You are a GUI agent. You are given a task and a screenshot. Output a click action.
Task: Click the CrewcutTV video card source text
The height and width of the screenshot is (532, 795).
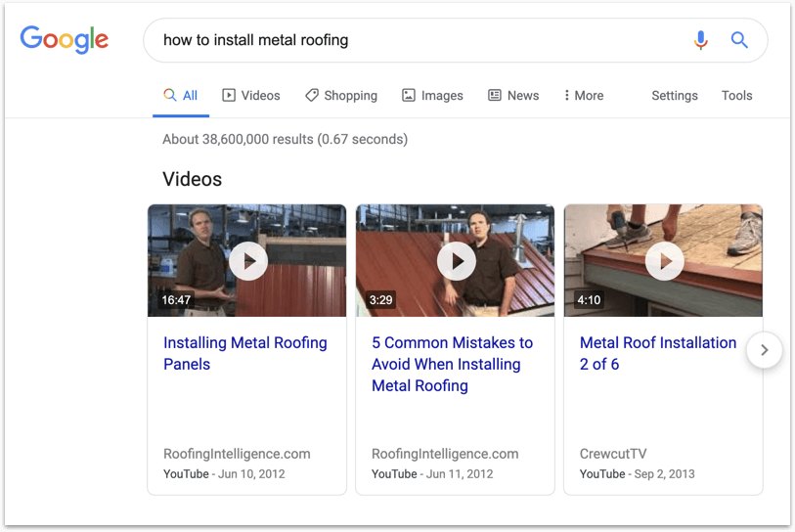613,454
